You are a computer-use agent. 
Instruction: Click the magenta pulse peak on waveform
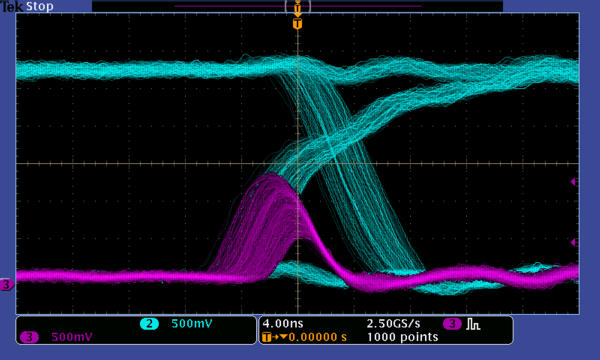pyautogui.click(x=272, y=176)
